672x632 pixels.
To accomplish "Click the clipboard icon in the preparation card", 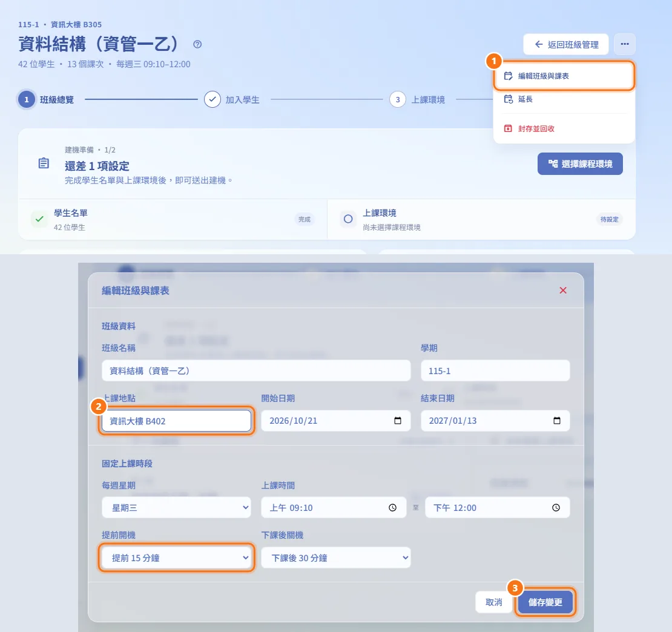I will tap(44, 163).
